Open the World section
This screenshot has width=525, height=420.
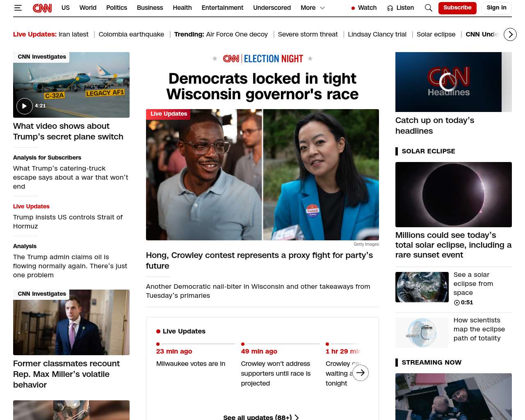coord(88,8)
